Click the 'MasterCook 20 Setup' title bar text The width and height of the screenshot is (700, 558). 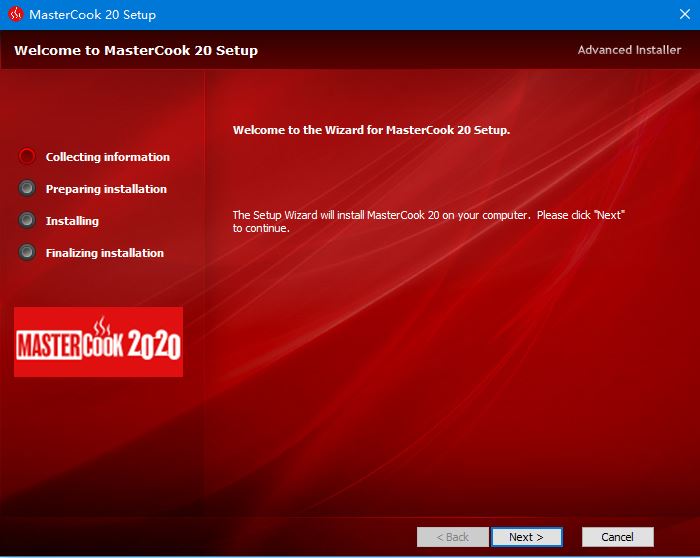92,15
